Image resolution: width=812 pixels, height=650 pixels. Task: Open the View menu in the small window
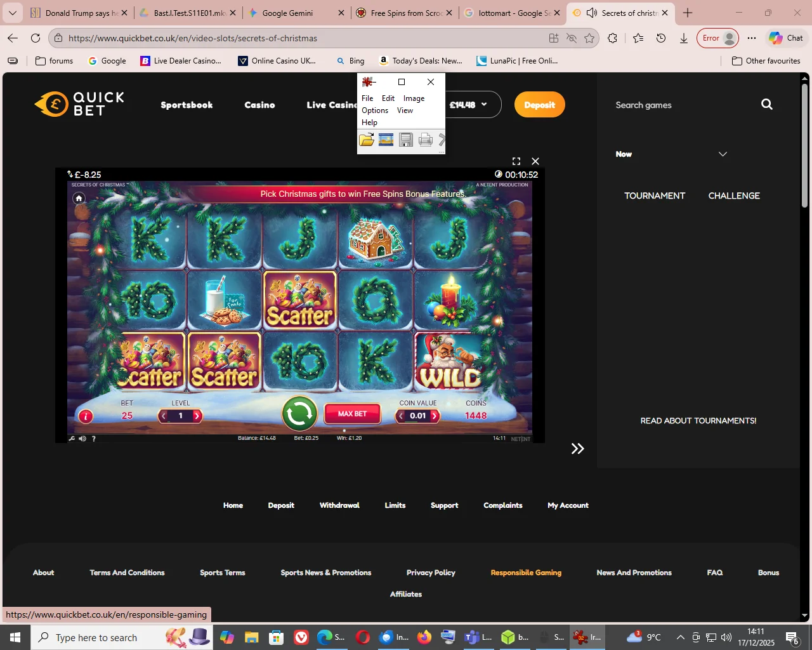click(405, 110)
